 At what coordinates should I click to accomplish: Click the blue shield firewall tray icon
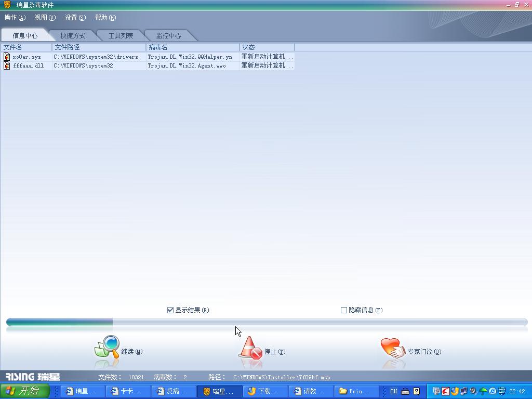tap(501, 391)
